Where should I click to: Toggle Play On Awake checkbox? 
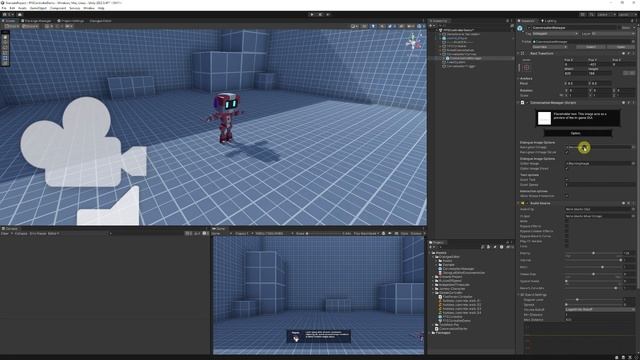click(x=567, y=241)
